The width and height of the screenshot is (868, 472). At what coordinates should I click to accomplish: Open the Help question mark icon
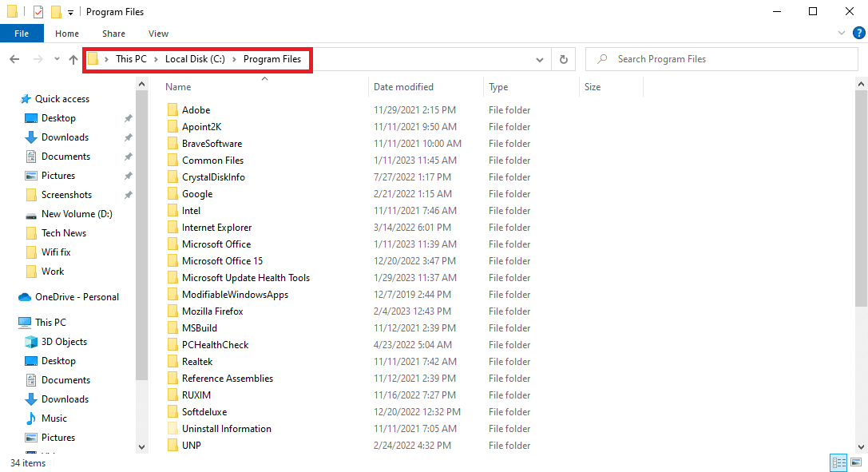pos(858,34)
